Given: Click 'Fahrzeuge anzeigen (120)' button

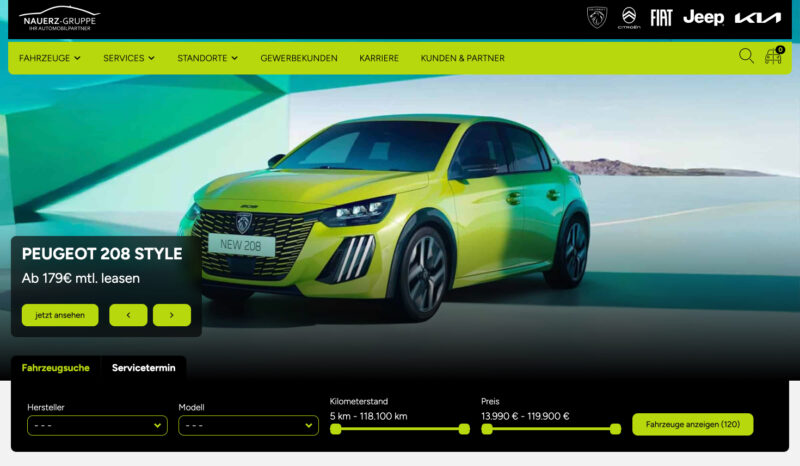Looking at the screenshot, I should coord(692,425).
